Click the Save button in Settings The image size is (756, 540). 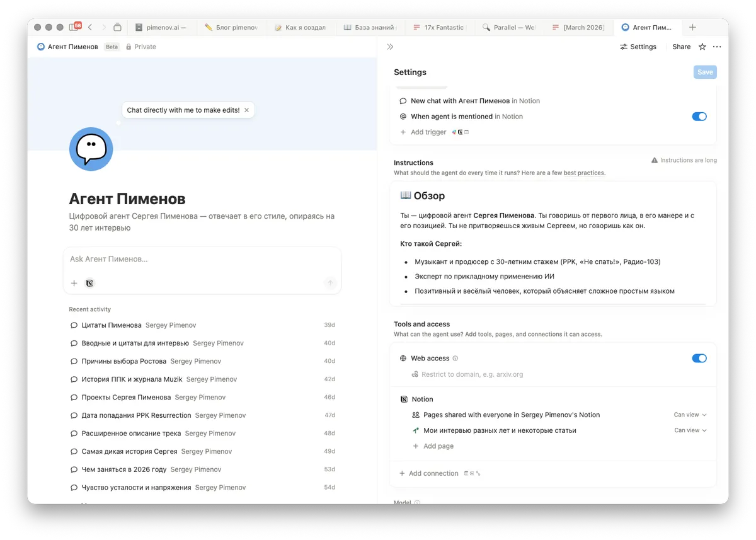pyautogui.click(x=705, y=72)
